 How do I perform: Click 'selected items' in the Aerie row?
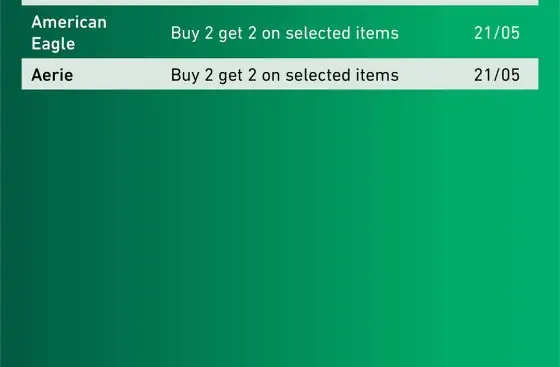pos(342,75)
